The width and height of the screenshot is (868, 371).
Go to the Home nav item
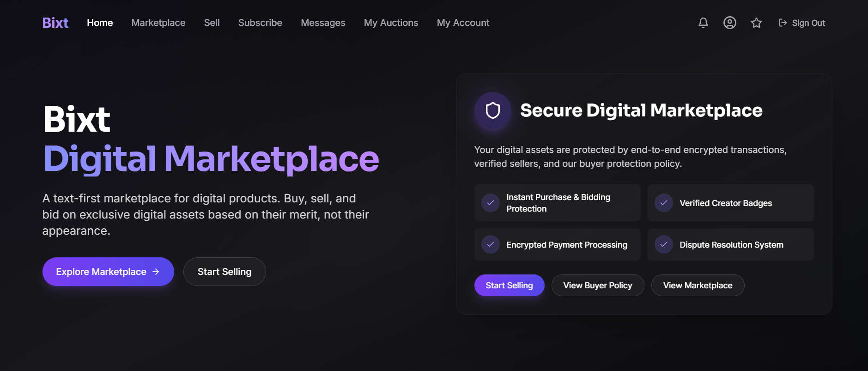[x=100, y=23]
